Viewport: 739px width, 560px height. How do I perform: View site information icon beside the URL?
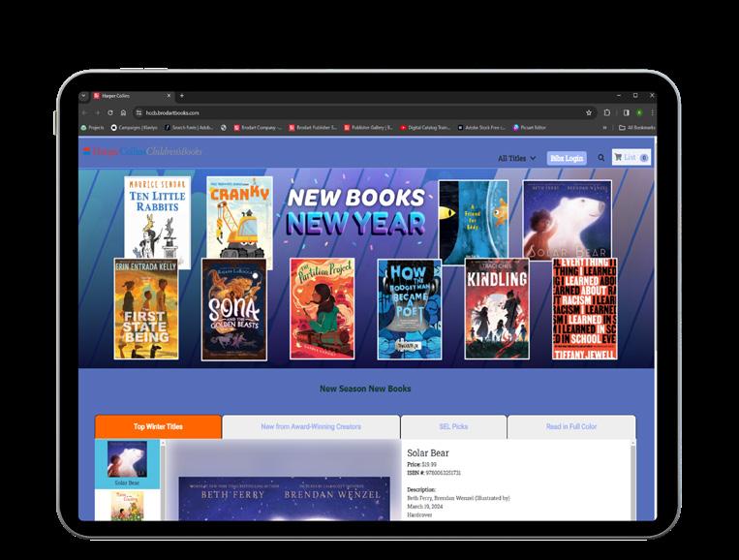(x=139, y=113)
